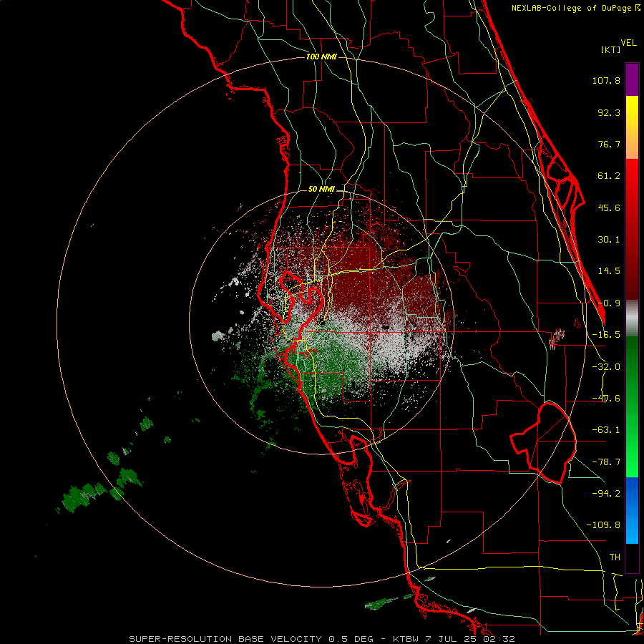Select the -47.6 velocity scale value
The image size is (644, 644).
tap(606, 399)
